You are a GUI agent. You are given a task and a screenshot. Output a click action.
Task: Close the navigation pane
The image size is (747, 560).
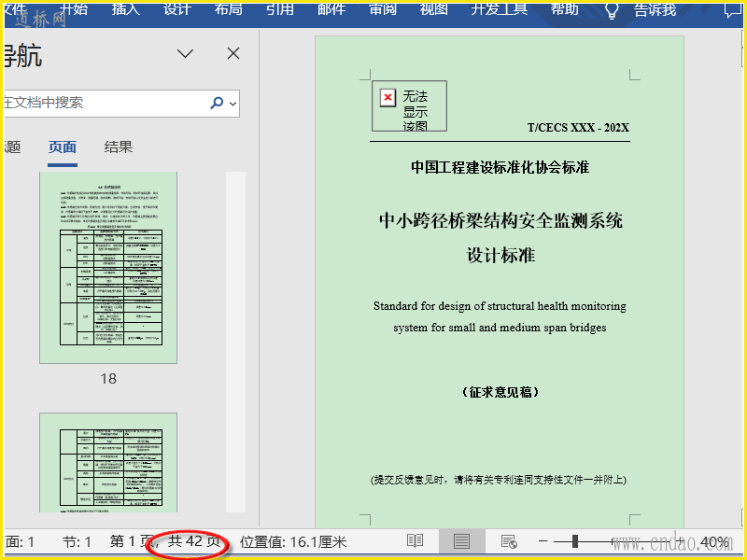click(233, 53)
